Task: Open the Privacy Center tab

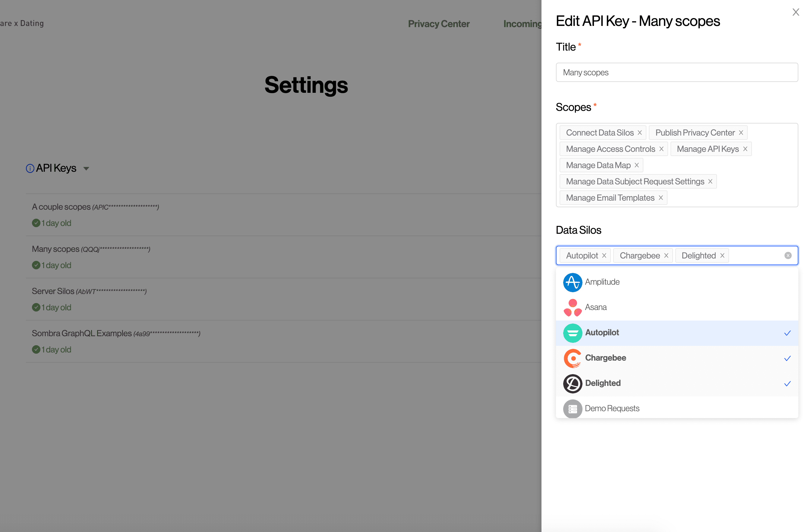Action: click(x=438, y=24)
